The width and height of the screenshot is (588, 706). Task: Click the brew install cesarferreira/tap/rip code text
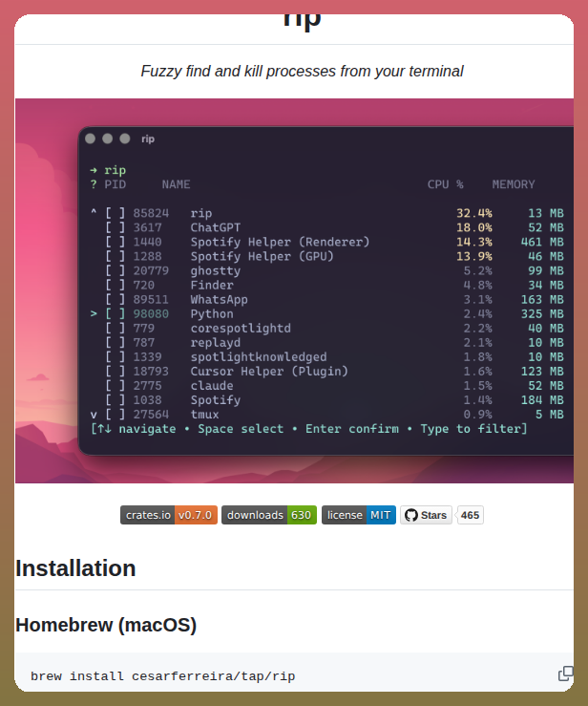(x=163, y=676)
